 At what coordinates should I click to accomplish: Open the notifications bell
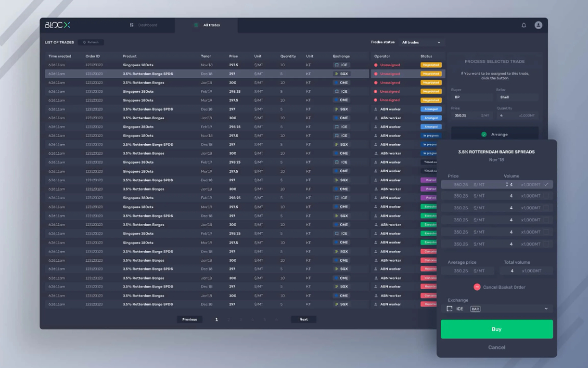pyautogui.click(x=524, y=25)
